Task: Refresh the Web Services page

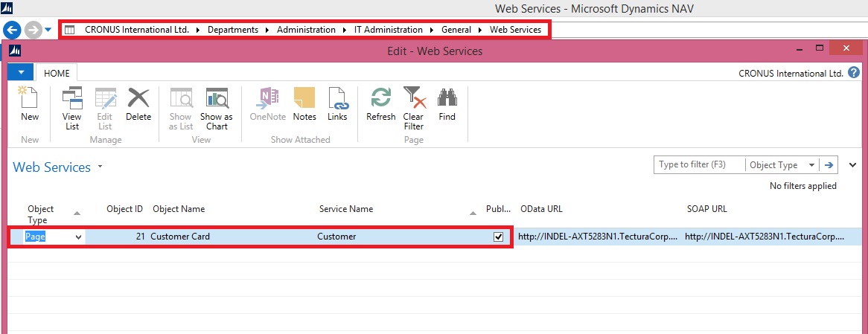Action: pyautogui.click(x=381, y=104)
